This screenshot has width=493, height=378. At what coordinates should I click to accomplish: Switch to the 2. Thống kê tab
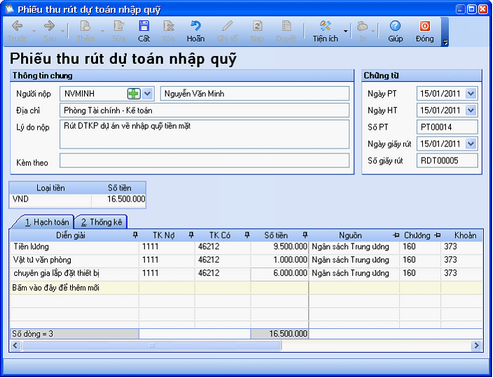101,222
